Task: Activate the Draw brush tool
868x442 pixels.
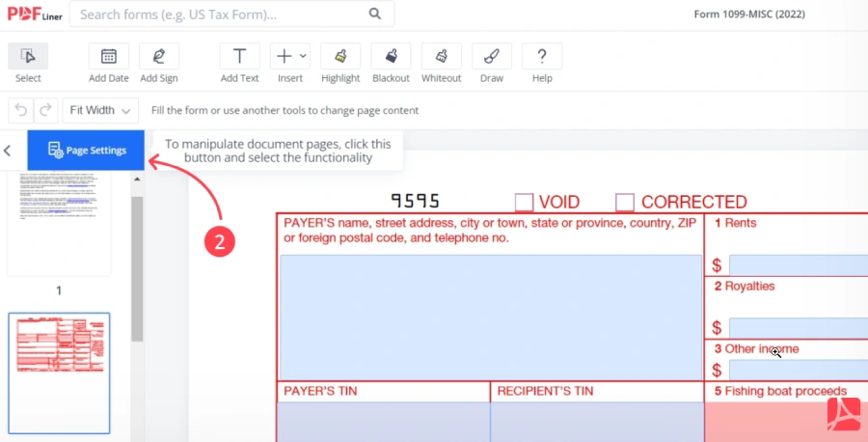Action: point(492,63)
